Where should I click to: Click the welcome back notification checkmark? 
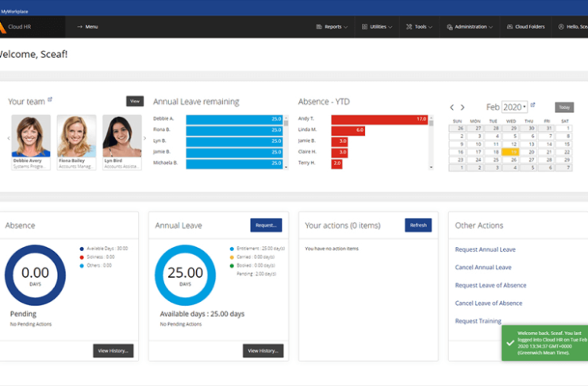510,343
